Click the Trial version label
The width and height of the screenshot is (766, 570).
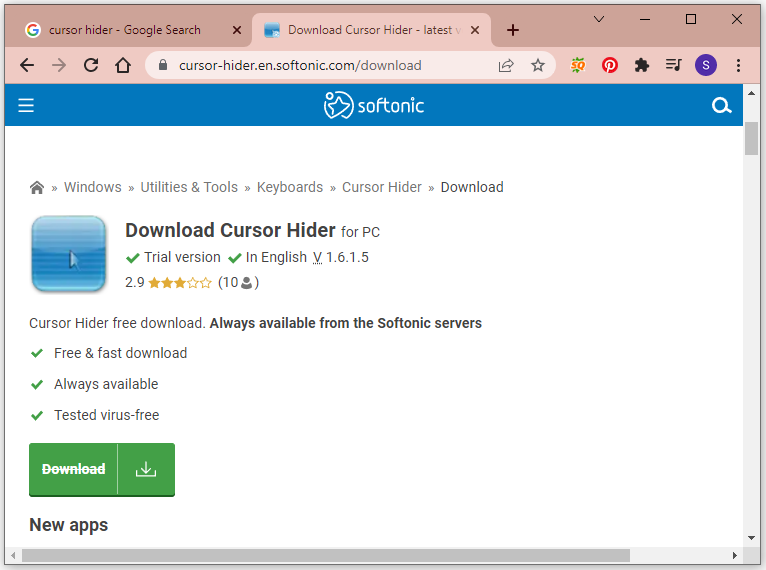[182, 257]
